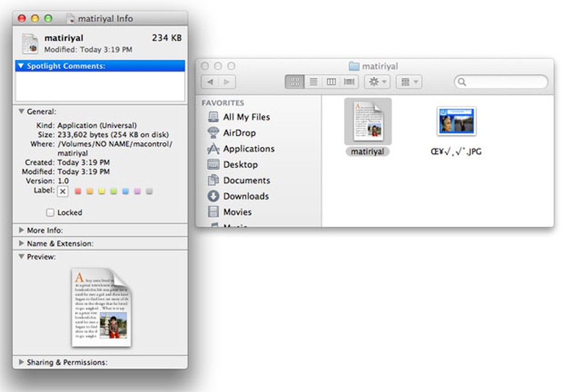
Task: Apply the red label color
Action: pyautogui.click(x=78, y=191)
